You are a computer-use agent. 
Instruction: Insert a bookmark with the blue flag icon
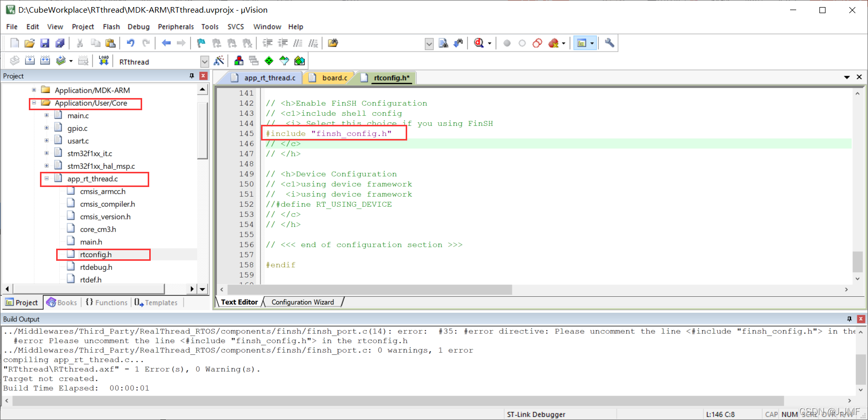pyautogui.click(x=201, y=43)
